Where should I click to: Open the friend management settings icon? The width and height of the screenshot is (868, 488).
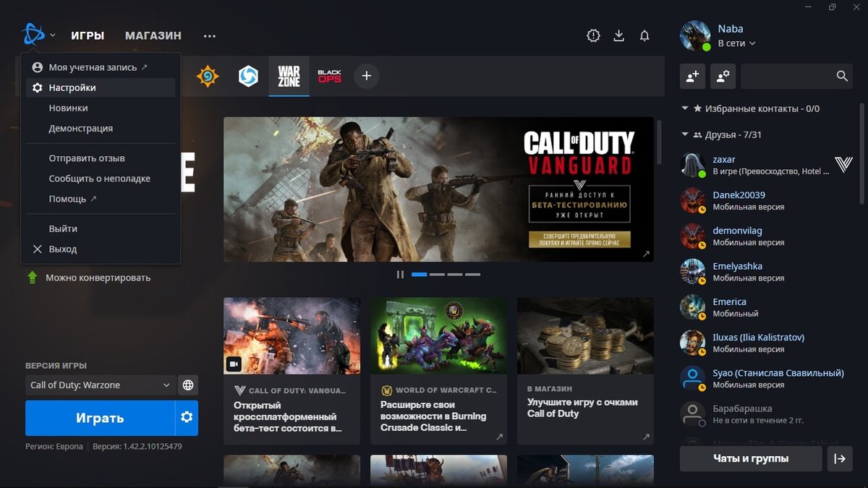722,76
